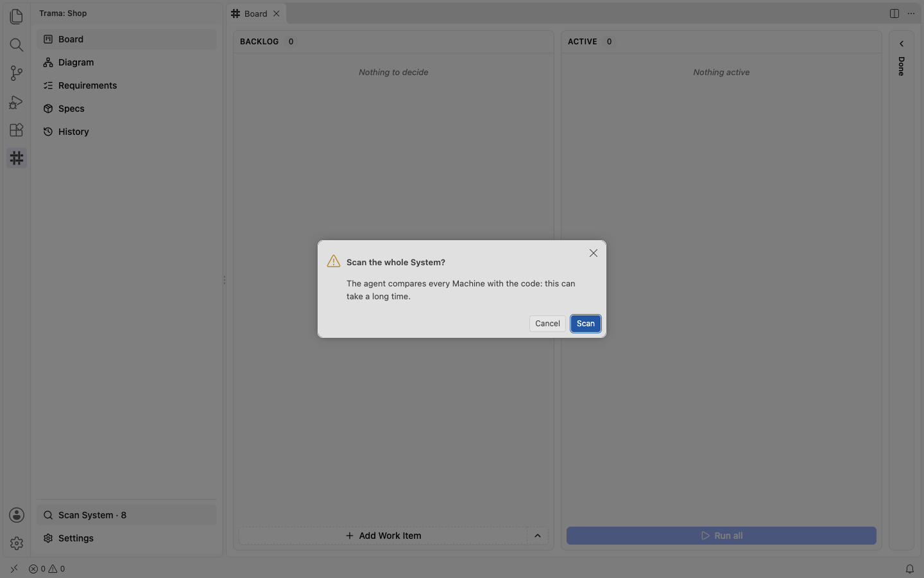This screenshot has height=578, width=924.
Task: Click the remote window status bar icon
Action: point(14,569)
